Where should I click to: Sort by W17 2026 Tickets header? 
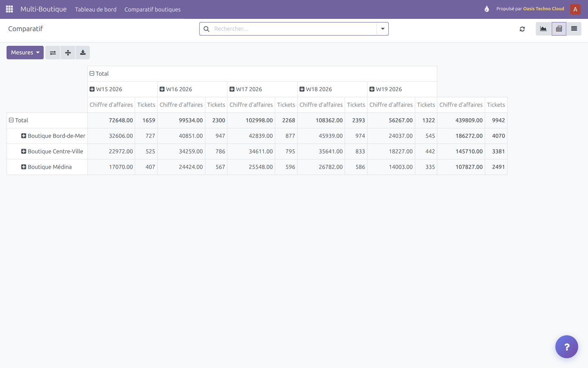click(x=286, y=105)
